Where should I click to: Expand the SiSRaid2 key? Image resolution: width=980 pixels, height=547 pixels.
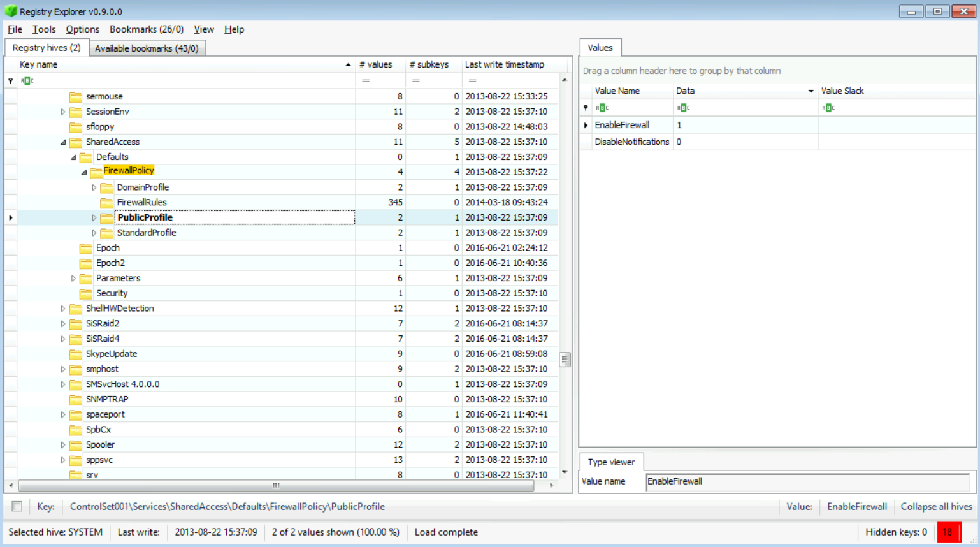(63, 324)
